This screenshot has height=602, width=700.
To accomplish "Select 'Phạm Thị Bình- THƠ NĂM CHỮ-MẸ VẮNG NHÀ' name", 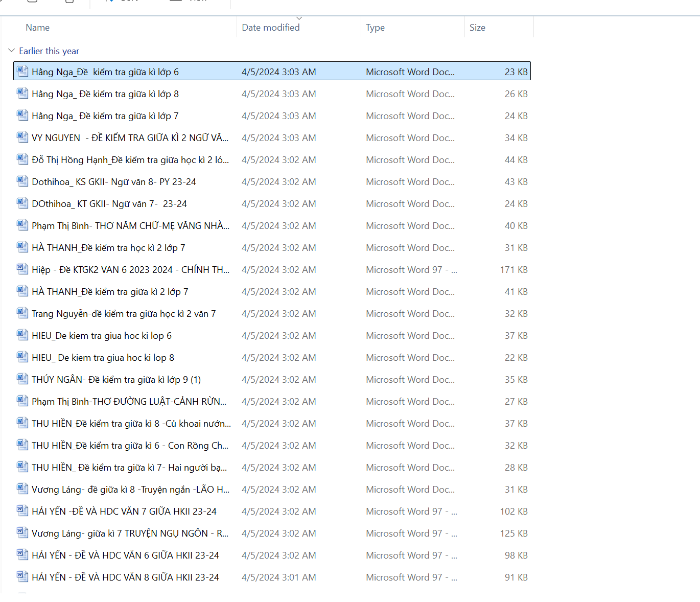I will (x=130, y=226).
